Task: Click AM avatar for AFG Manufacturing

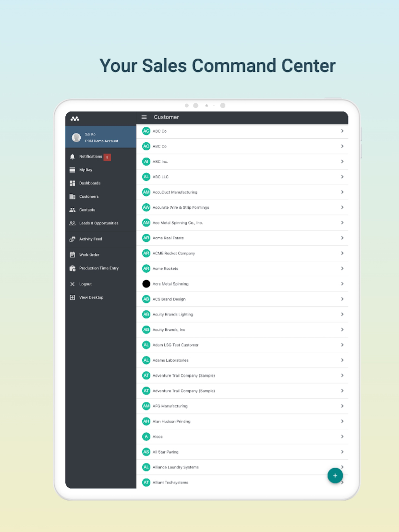Action: point(146,406)
